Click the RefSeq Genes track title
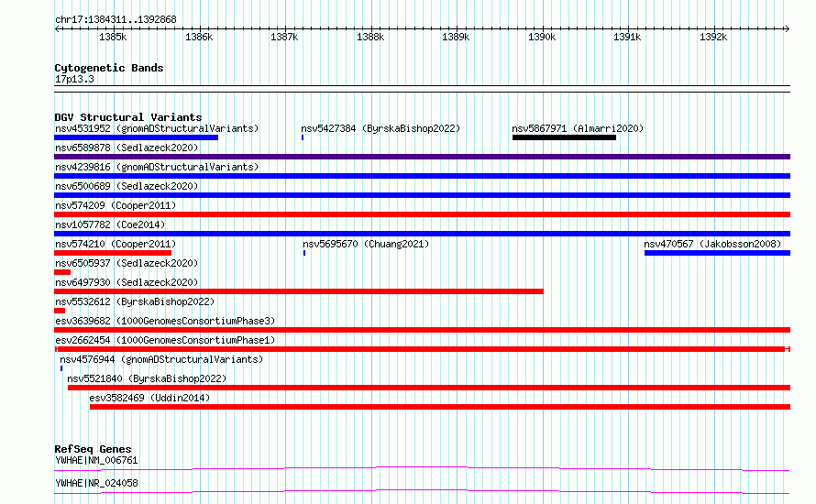Screen dimensions: 816x504 [93, 449]
